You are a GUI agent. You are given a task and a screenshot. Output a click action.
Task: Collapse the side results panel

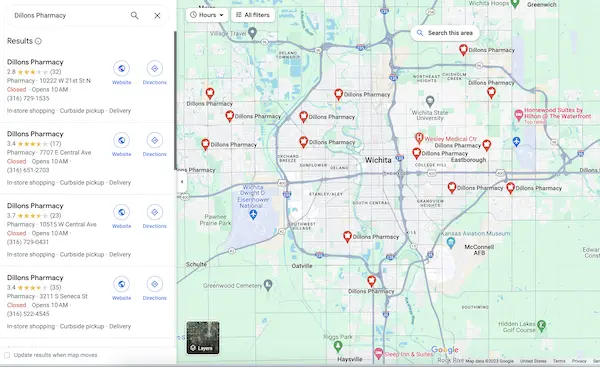click(182, 182)
